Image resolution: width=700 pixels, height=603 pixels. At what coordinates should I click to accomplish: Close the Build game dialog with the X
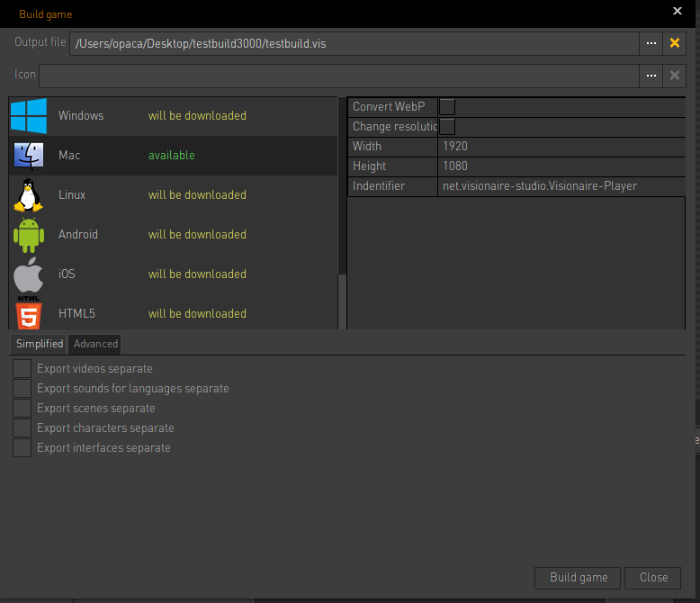[x=678, y=11]
